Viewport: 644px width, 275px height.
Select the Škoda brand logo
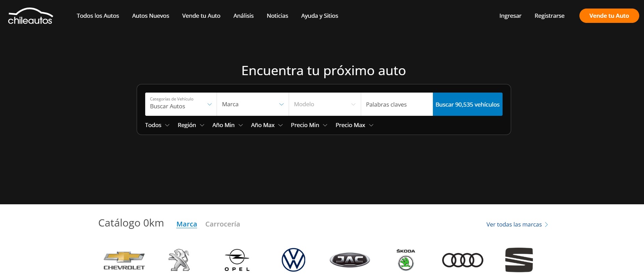point(406,260)
